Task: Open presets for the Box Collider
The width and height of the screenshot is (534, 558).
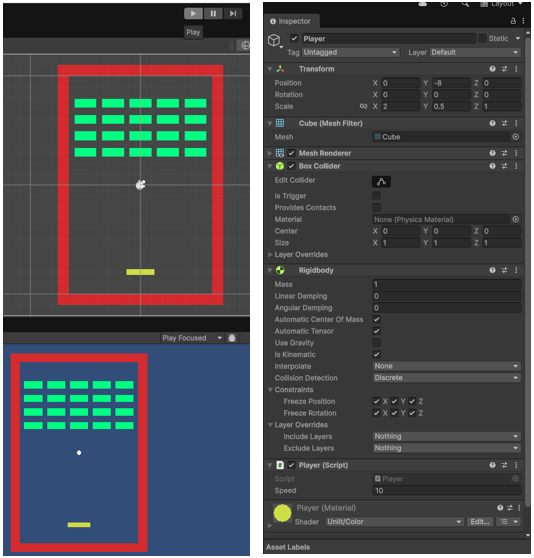Action: 504,166
